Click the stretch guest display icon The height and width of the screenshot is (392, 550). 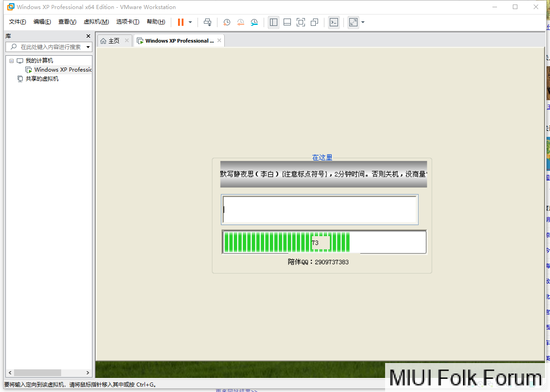353,22
